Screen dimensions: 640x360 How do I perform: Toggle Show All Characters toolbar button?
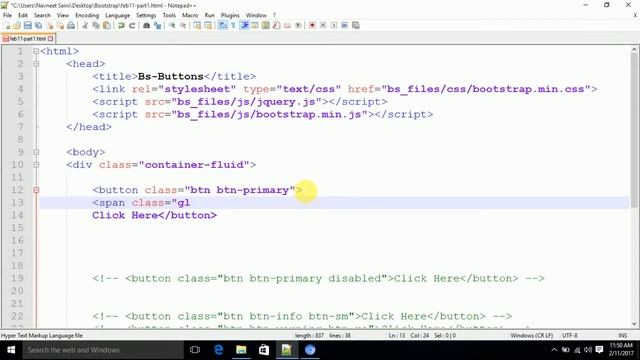point(233,25)
